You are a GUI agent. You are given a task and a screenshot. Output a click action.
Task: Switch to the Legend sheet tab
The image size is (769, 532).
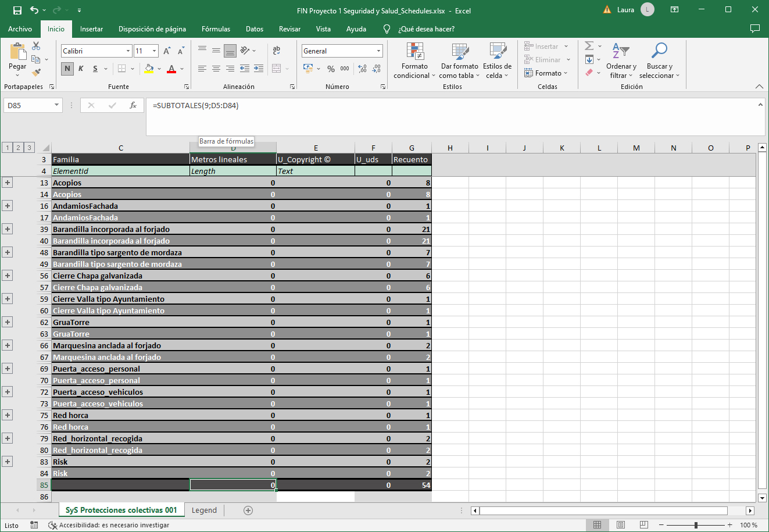(204, 510)
